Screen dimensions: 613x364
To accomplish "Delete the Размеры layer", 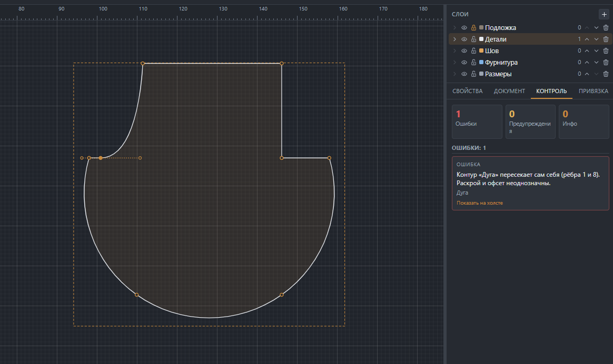I will pos(606,74).
